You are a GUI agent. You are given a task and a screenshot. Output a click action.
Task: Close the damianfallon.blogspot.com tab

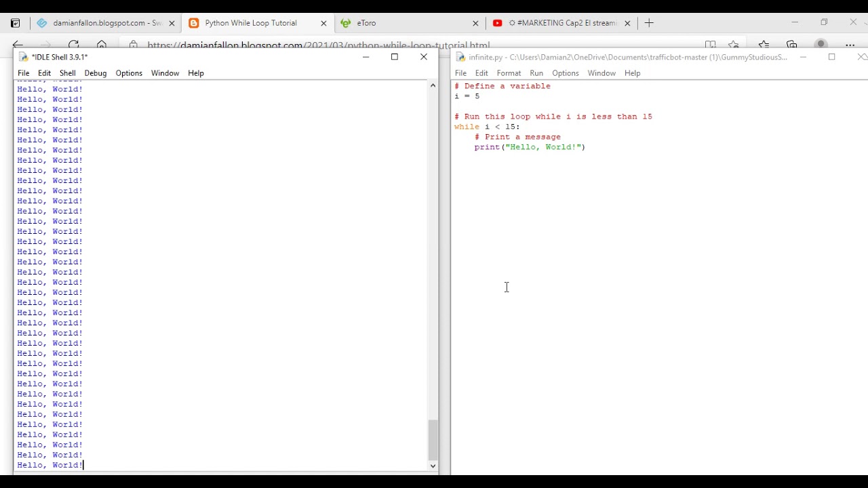(x=172, y=23)
